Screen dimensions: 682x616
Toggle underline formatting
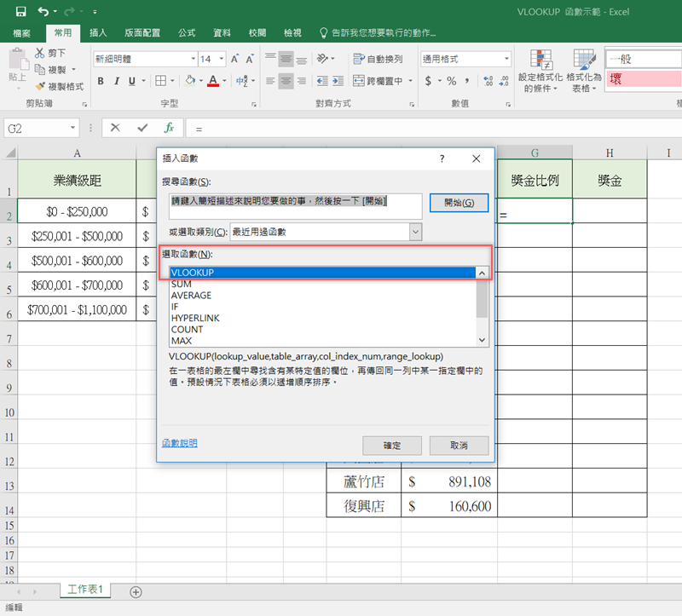click(x=134, y=81)
